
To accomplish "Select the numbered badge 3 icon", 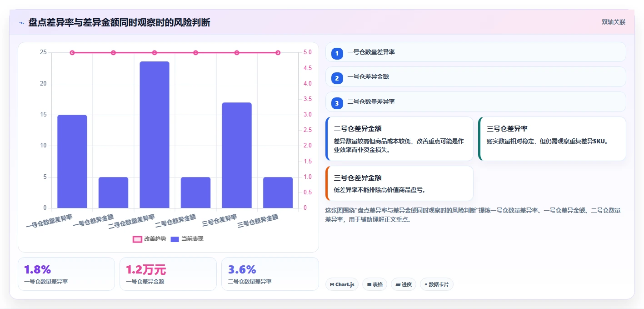I will click(x=337, y=103).
